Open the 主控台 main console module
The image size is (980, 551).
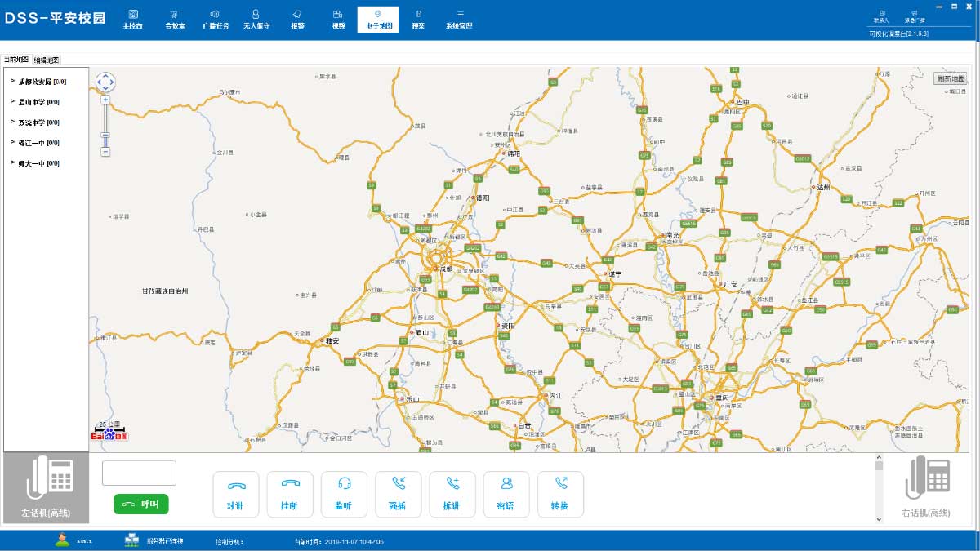coord(132,19)
